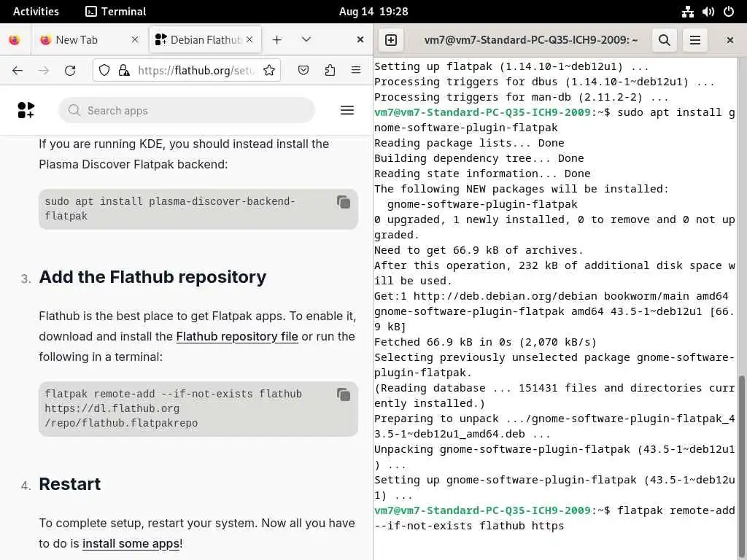Close the terminal window
This screenshot has width=747, height=560.
[x=729, y=40]
